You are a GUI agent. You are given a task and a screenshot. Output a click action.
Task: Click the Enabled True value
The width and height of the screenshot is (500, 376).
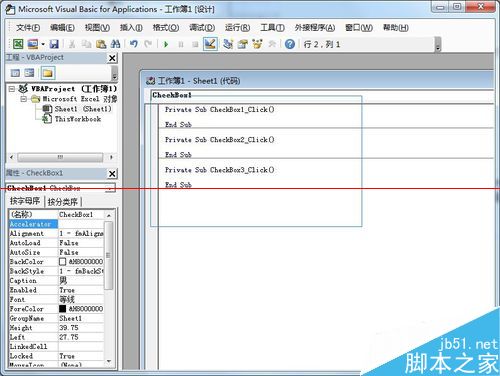coord(81,290)
